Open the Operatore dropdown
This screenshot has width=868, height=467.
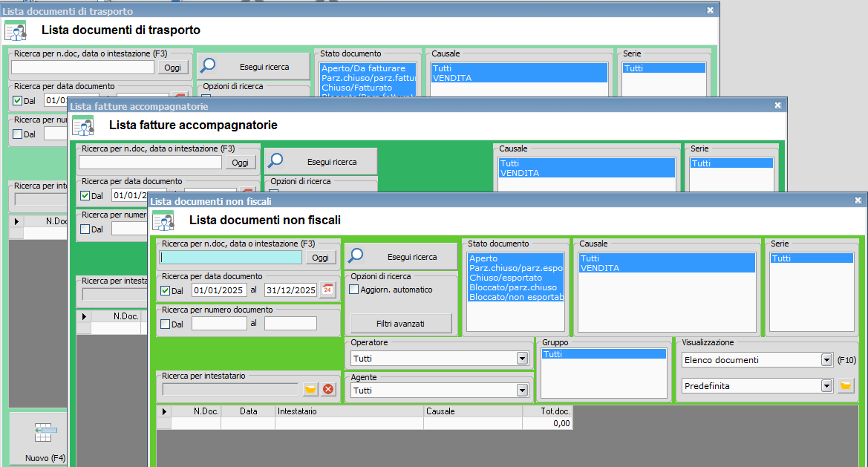click(522, 359)
